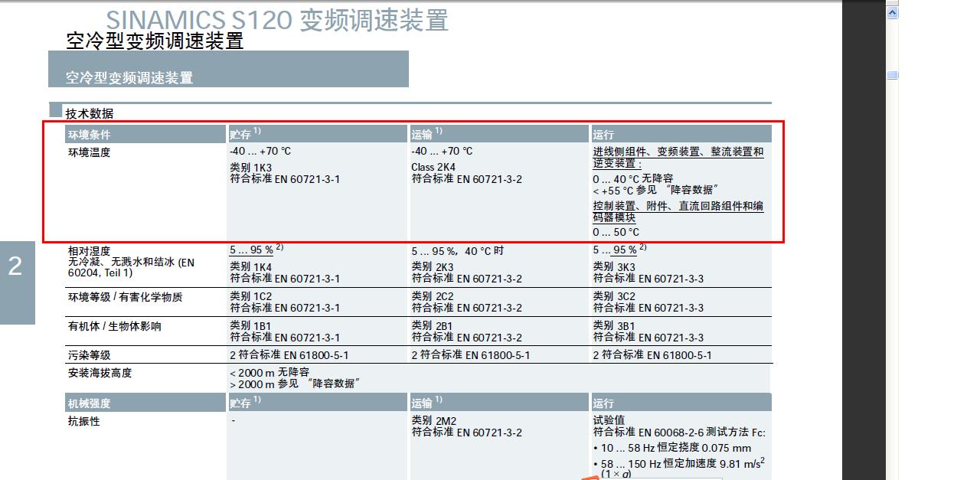Click the '技术数据' section heading
The width and height of the screenshot is (980, 480).
coord(89,113)
